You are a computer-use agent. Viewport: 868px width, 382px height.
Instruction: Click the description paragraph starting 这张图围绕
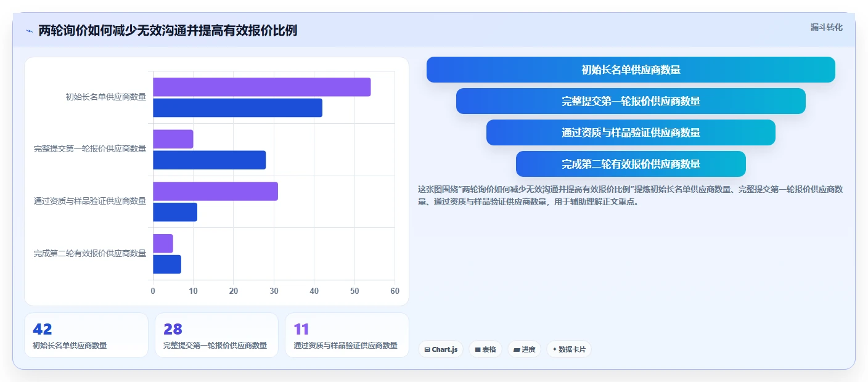click(x=631, y=195)
